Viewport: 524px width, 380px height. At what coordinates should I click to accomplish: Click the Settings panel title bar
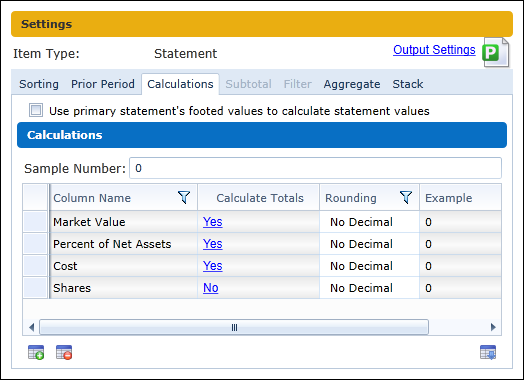click(262, 24)
